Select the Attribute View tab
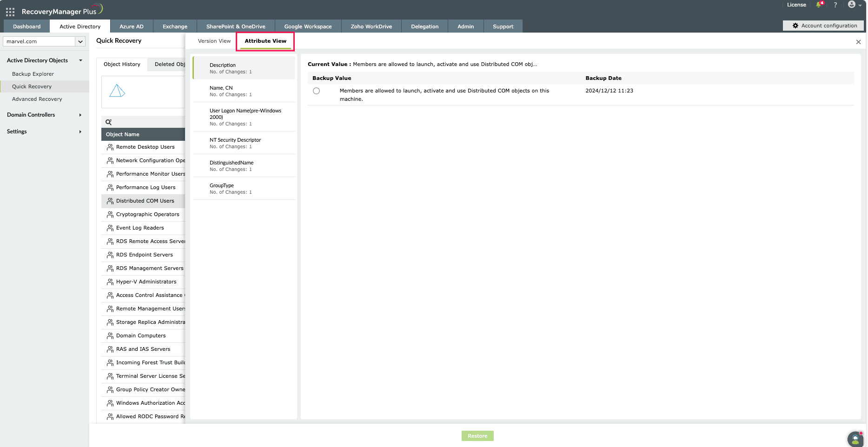 [265, 41]
